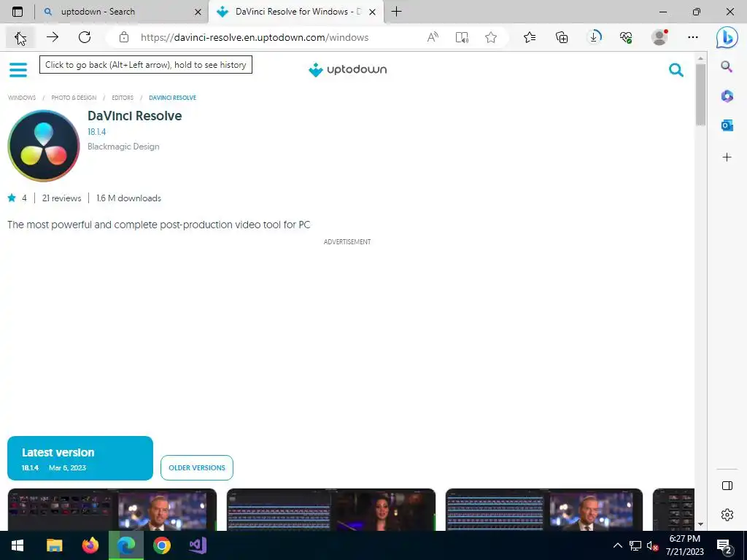The image size is (747, 560).
Task: Go to PHOTO & DESIGN breadcrumb
Action: tap(74, 98)
